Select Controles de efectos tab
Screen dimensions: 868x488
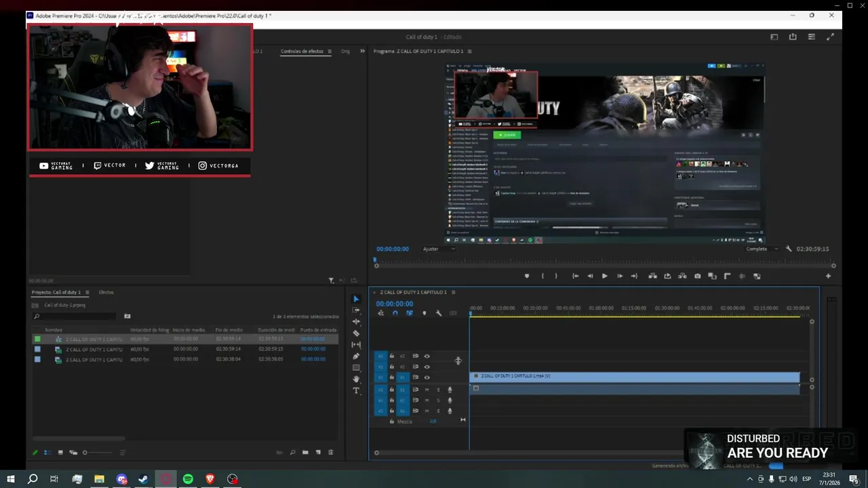coord(302,52)
